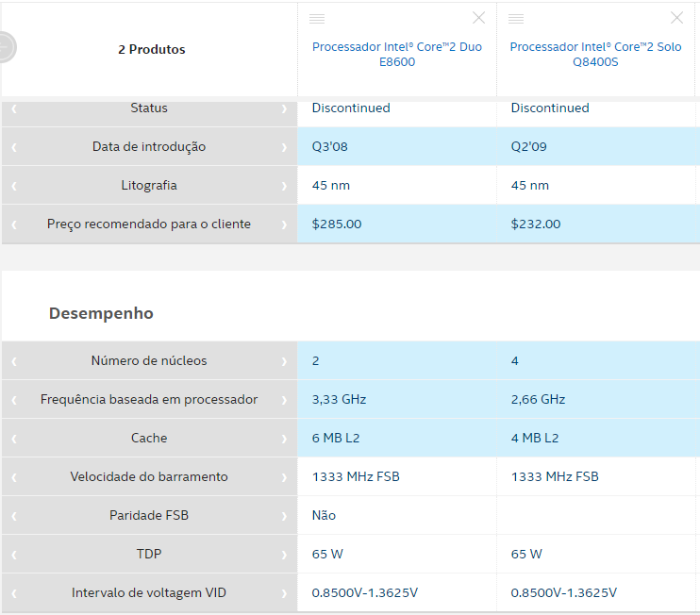
Task: Click right chevron on Velocidade do barramento row
Action: 284,477
